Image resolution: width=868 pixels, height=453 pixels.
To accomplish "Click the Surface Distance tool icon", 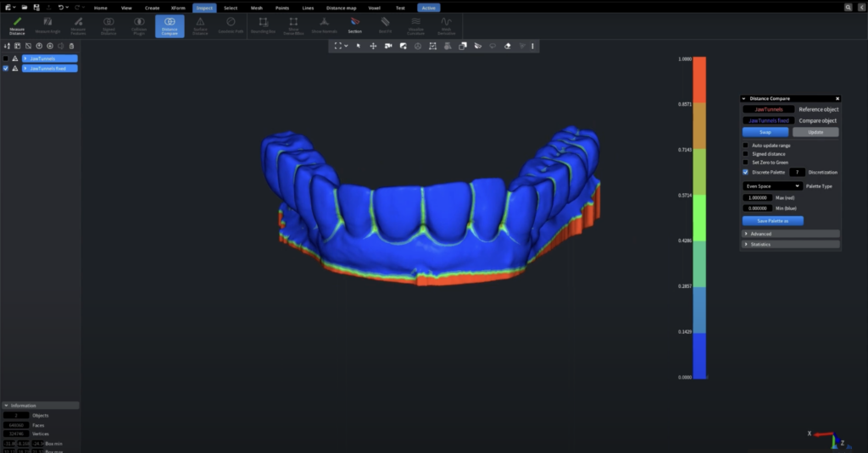I will tap(200, 25).
